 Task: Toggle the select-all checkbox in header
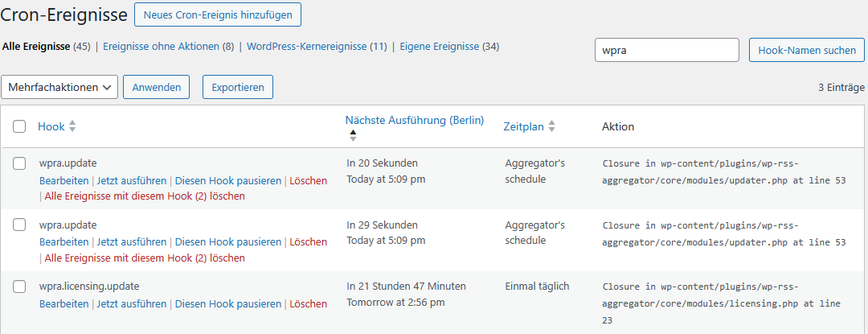pyautogui.click(x=19, y=126)
